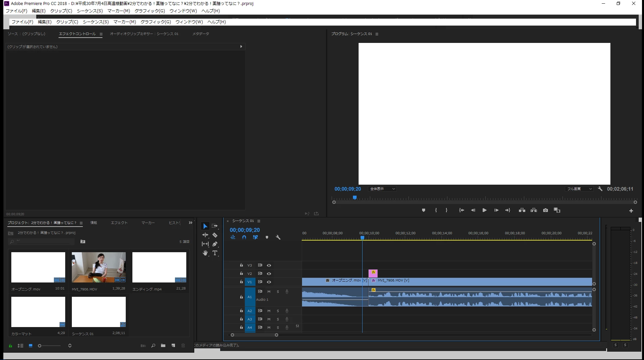This screenshot has height=360, width=644.
Task: Select the Razor tool
Action: 215,235
